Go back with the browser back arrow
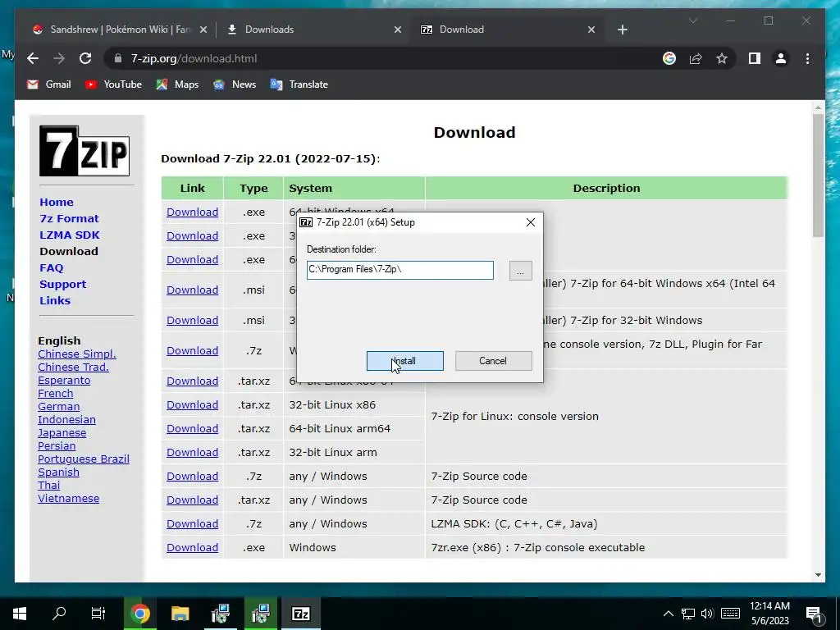This screenshot has height=630, width=840. [x=33, y=58]
